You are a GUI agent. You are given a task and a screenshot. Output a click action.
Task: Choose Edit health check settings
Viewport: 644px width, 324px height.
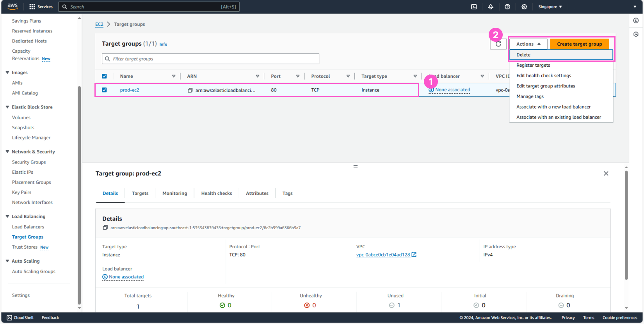click(561, 76)
